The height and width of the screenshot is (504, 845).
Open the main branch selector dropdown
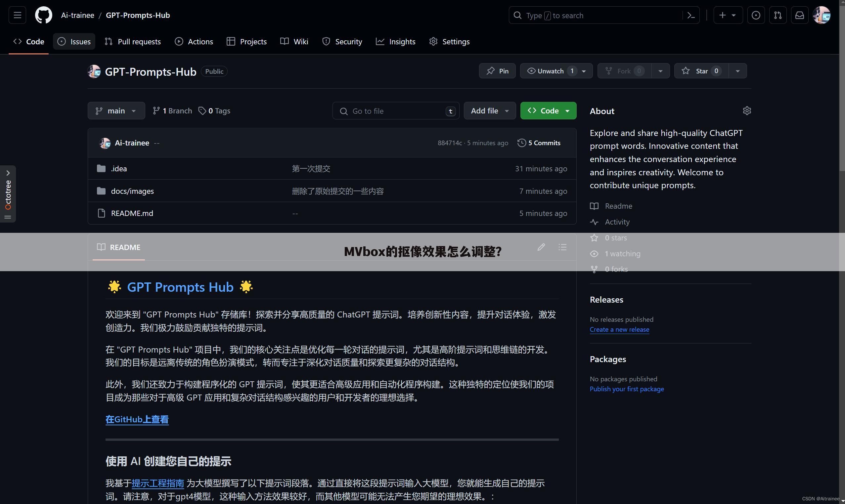tap(116, 111)
